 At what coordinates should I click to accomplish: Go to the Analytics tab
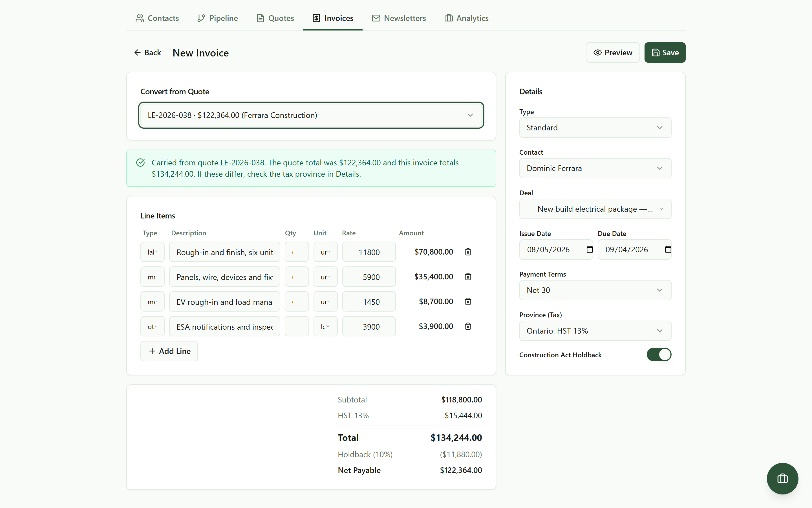click(x=466, y=18)
